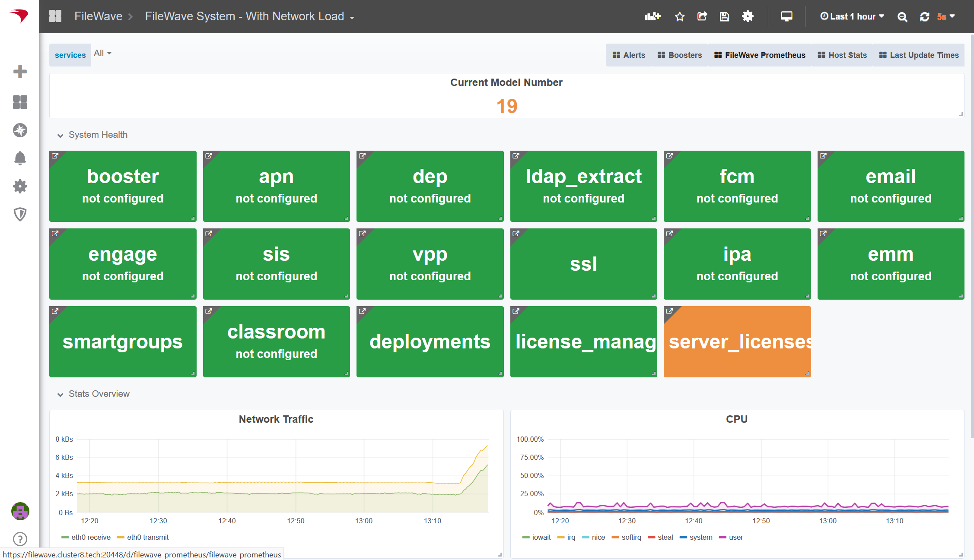Open the Host Stats dashboard link

(x=842, y=55)
